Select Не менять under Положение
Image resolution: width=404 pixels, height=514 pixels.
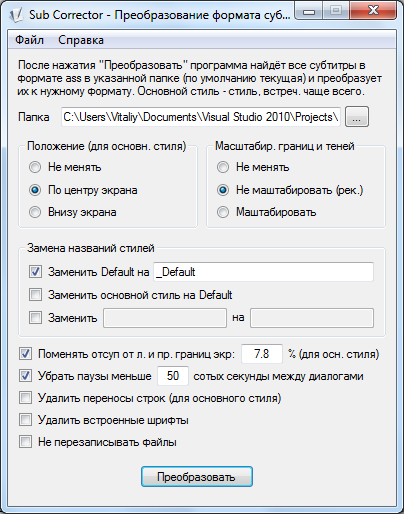[35, 167]
